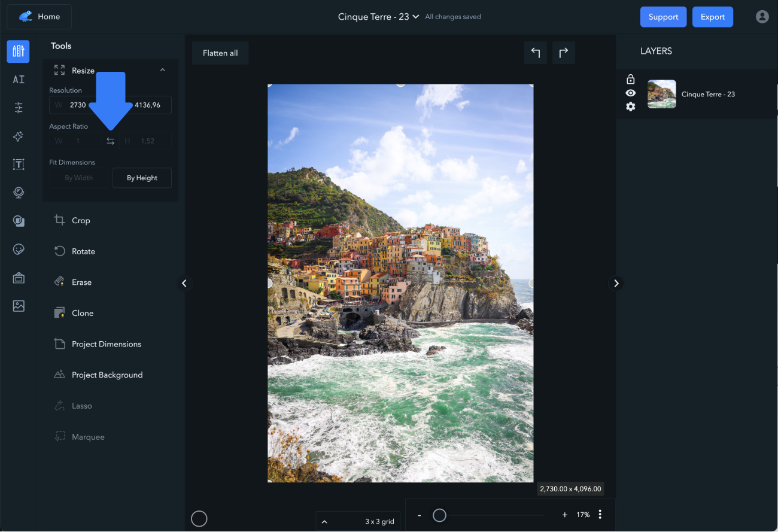Image resolution: width=778 pixels, height=532 pixels.
Task: Open the AI tools sidebar section
Action: (x=19, y=79)
